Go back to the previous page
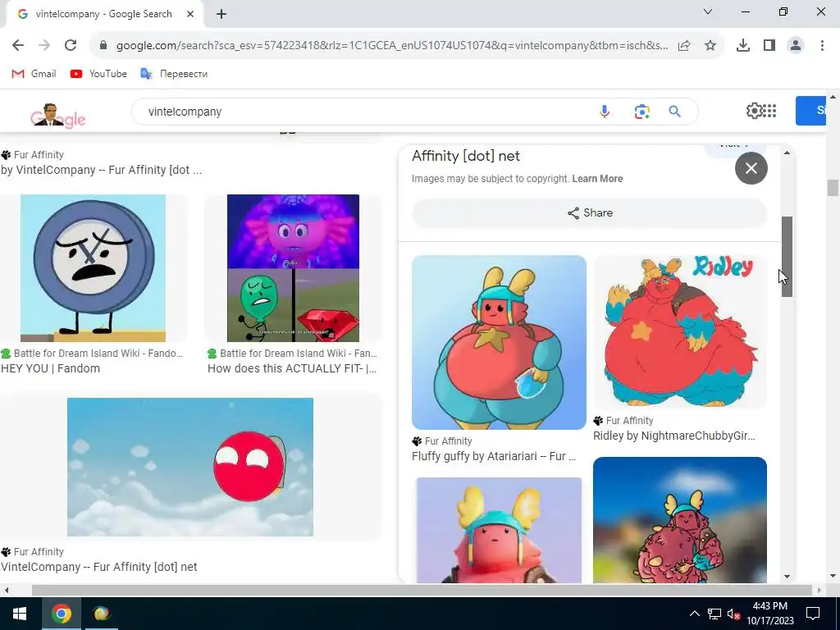This screenshot has height=630, width=840. coord(18,46)
